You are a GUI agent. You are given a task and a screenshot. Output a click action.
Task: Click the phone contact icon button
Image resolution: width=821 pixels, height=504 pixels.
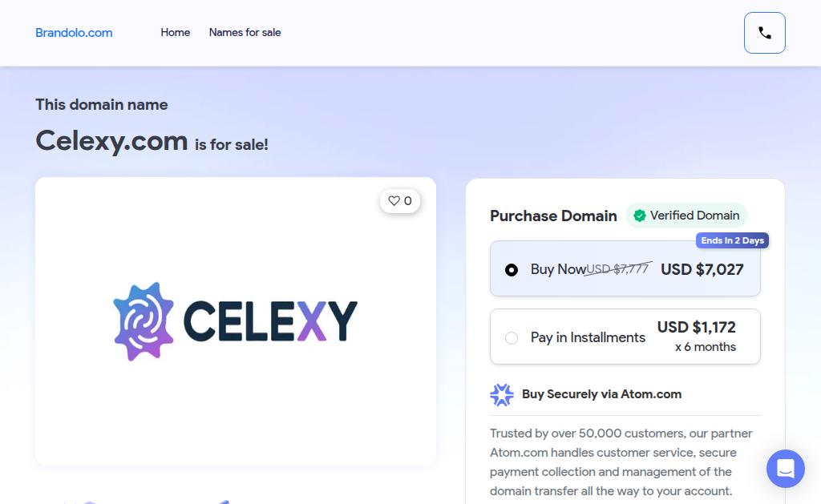click(x=764, y=33)
